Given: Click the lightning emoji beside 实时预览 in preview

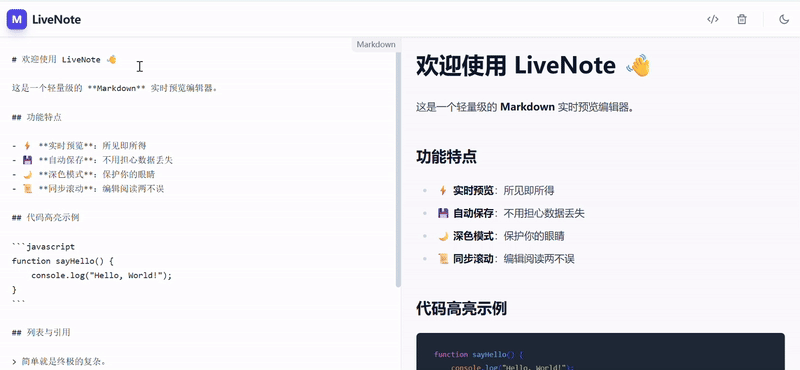Looking at the screenshot, I should [443, 191].
